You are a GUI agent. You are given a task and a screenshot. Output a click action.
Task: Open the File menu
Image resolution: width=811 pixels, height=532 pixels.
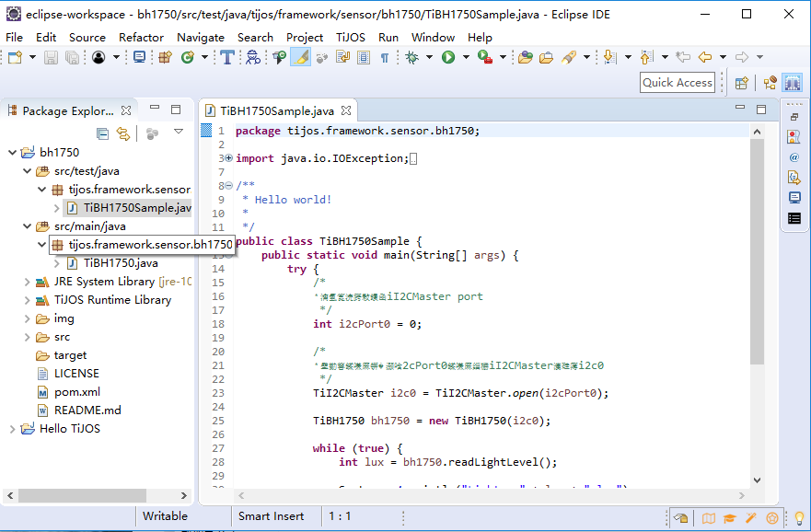14,37
